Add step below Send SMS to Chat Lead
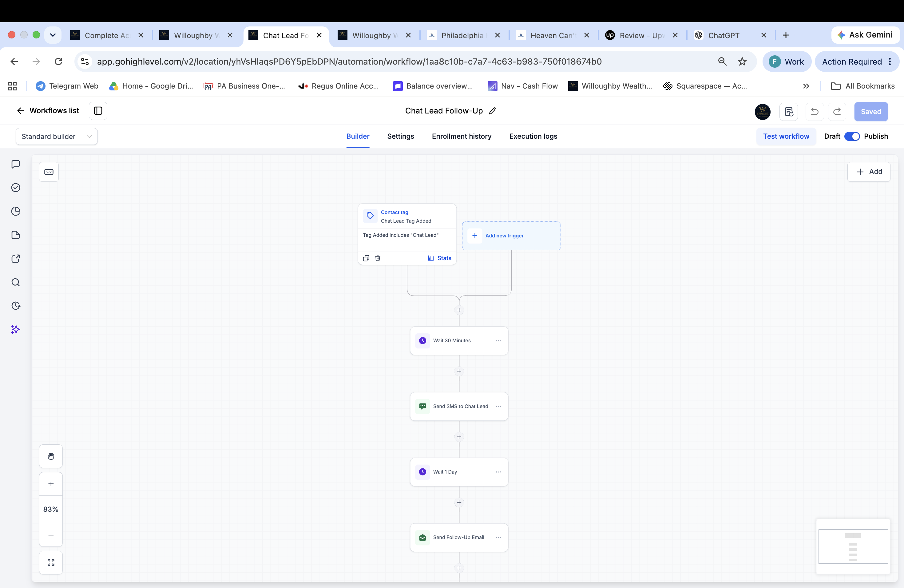 point(459,437)
